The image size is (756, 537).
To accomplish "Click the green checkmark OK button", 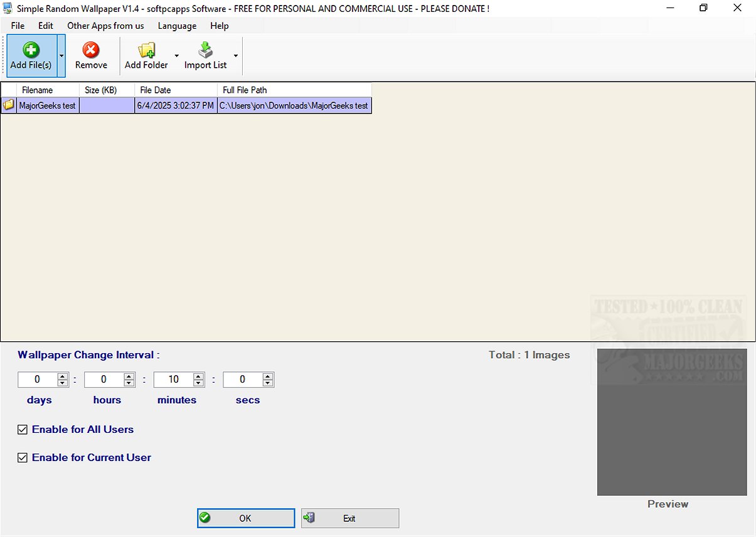I will [246, 518].
